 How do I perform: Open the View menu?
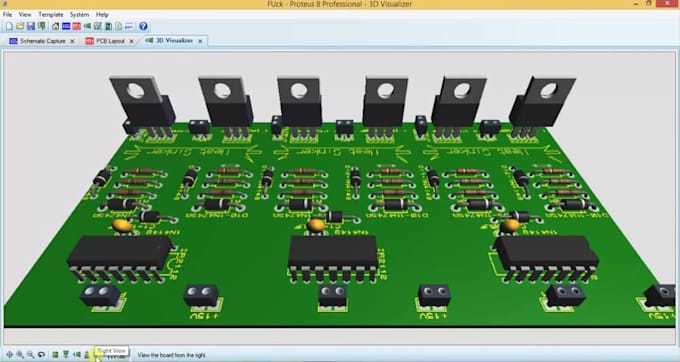(x=25, y=14)
